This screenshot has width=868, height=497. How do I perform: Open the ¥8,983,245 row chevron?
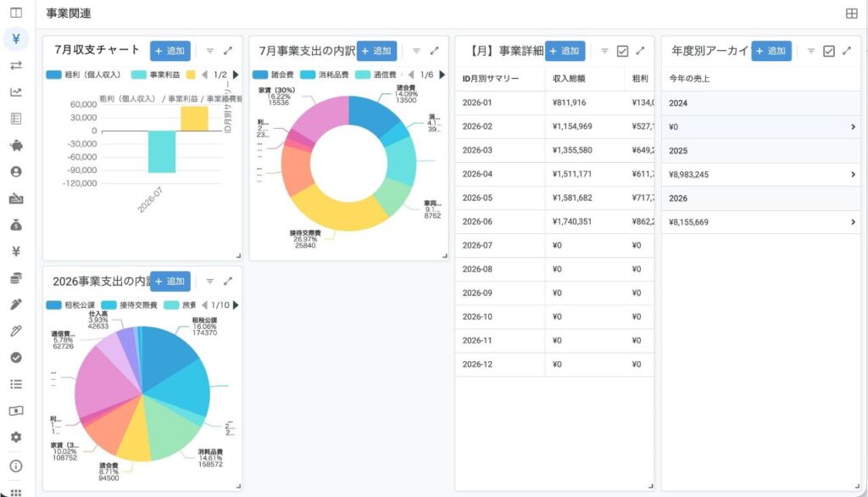pos(853,175)
